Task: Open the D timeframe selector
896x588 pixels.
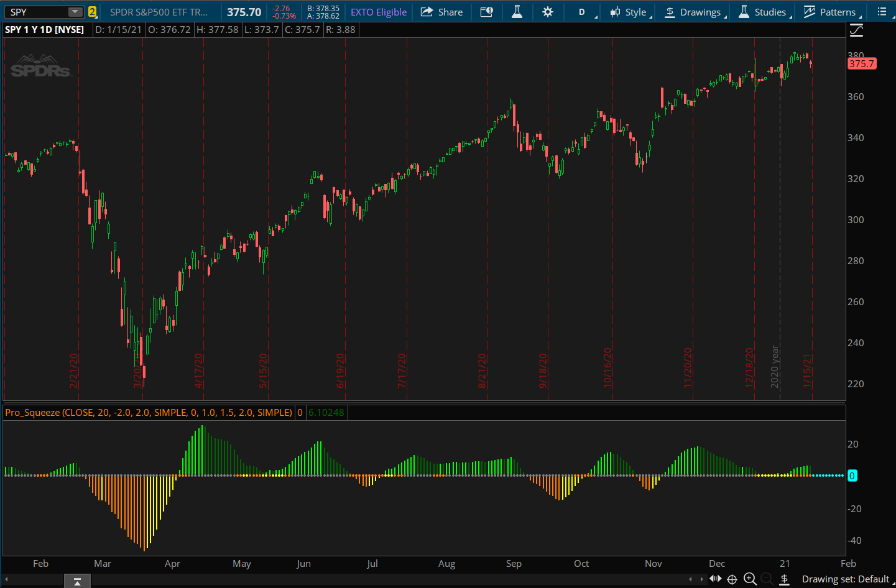Action: point(583,12)
